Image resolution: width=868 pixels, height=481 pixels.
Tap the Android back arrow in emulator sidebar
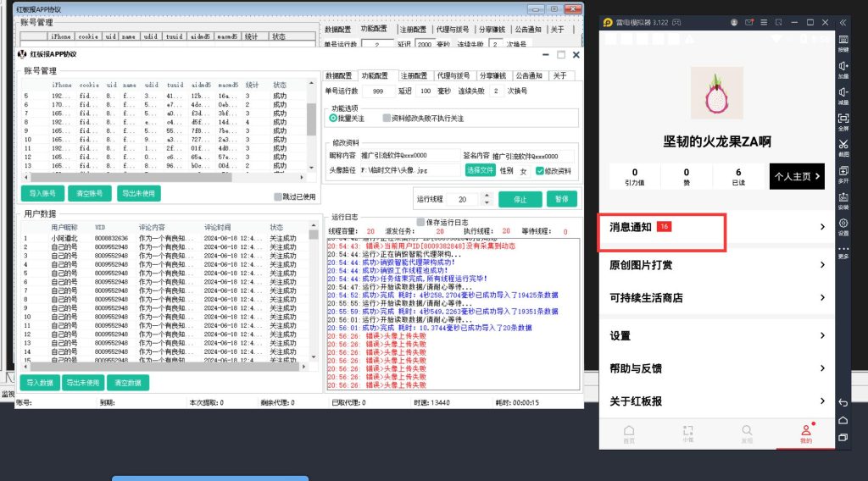[x=843, y=402]
